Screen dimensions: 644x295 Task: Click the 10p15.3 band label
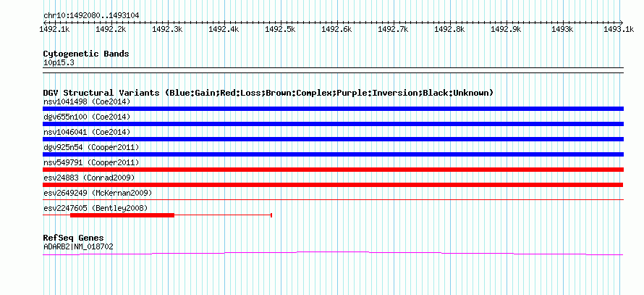59,63
